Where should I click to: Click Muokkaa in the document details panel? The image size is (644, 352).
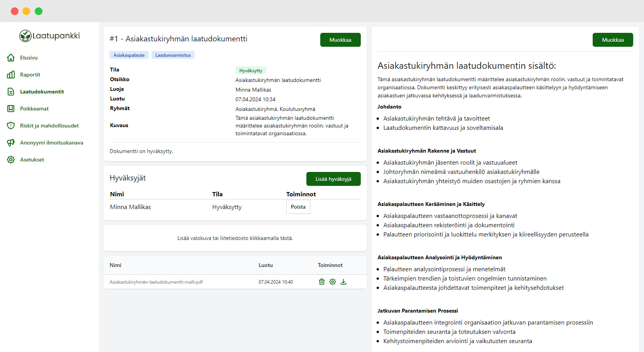[x=340, y=40]
